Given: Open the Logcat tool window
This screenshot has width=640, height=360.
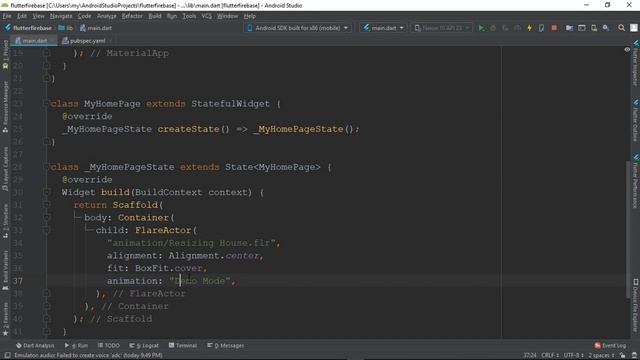Looking at the screenshot, I should pos(144,345).
